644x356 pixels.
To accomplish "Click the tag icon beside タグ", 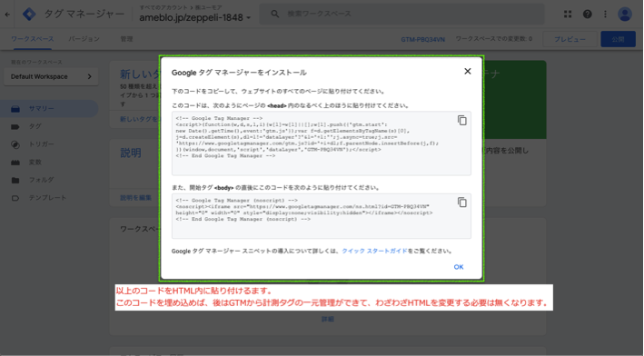I will tap(15, 126).
